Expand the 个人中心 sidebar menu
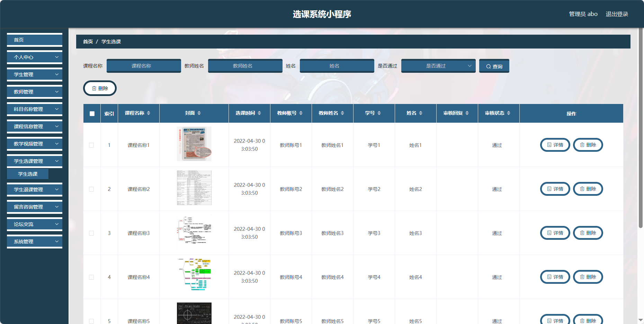Viewport: 644px width, 324px height. point(35,57)
